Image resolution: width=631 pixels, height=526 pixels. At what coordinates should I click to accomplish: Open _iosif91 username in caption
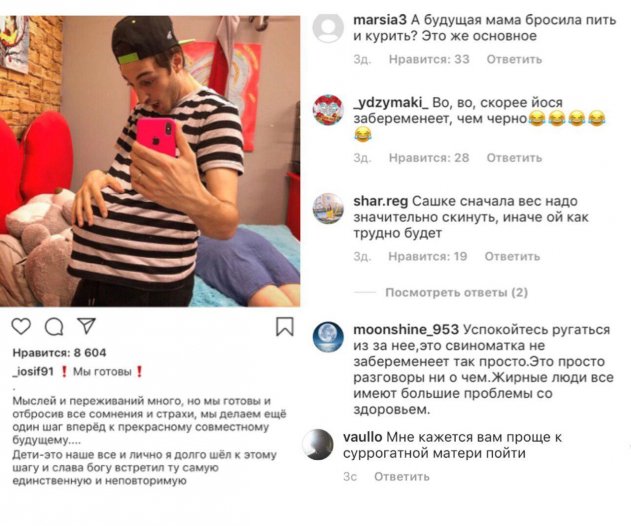(33, 371)
